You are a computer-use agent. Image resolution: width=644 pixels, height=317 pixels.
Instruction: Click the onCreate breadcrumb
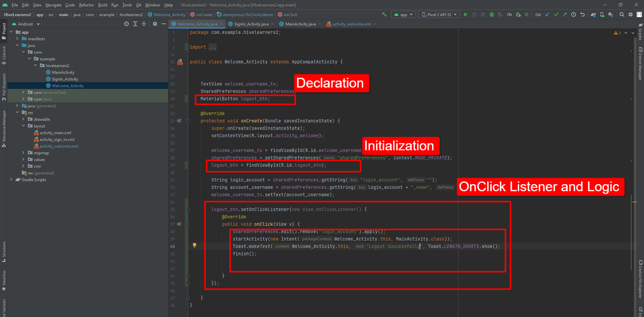201,15
